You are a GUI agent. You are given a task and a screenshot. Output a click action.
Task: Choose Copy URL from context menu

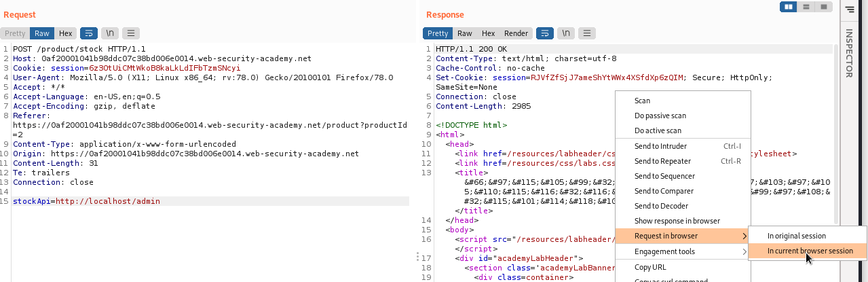click(x=683, y=267)
